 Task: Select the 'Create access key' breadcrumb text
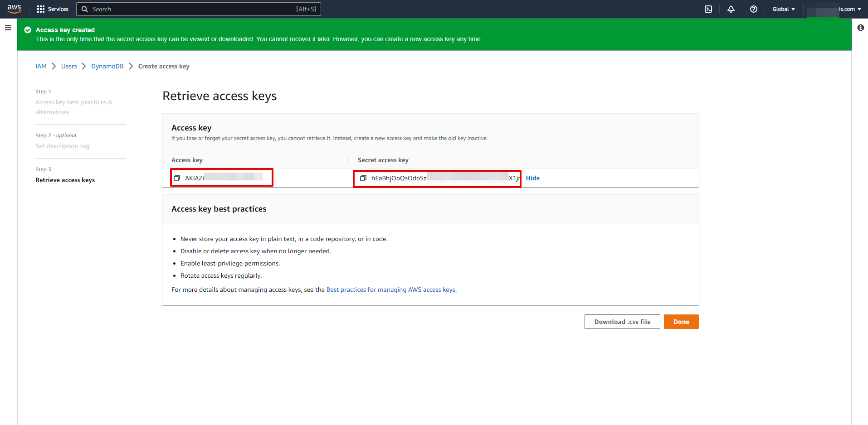tap(164, 66)
